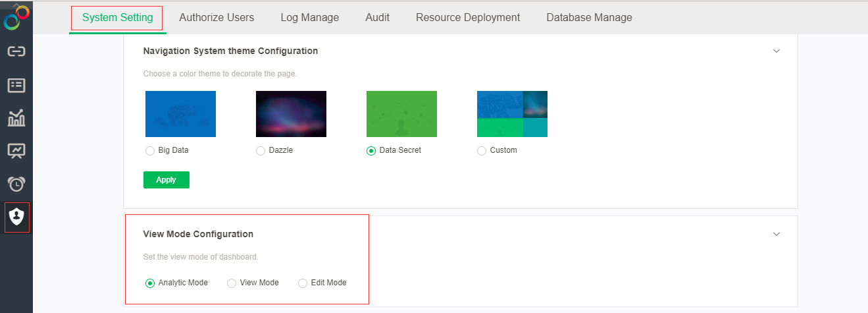Click the green Apply button
The height and width of the screenshot is (313, 868).
click(x=166, y=180)
